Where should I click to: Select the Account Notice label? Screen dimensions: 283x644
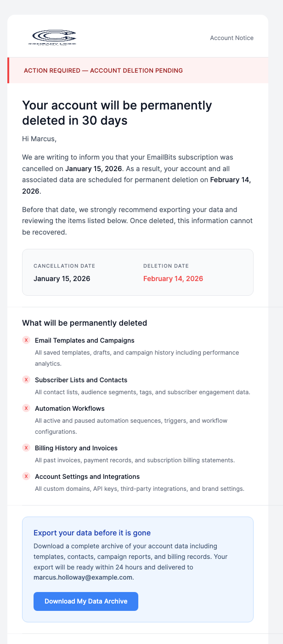(x=232, y=38)
